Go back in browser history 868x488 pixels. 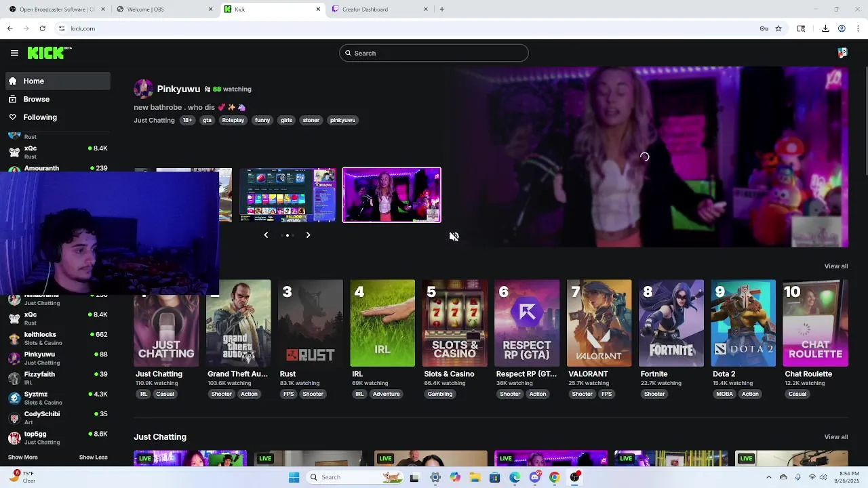[x=9, y=28]
